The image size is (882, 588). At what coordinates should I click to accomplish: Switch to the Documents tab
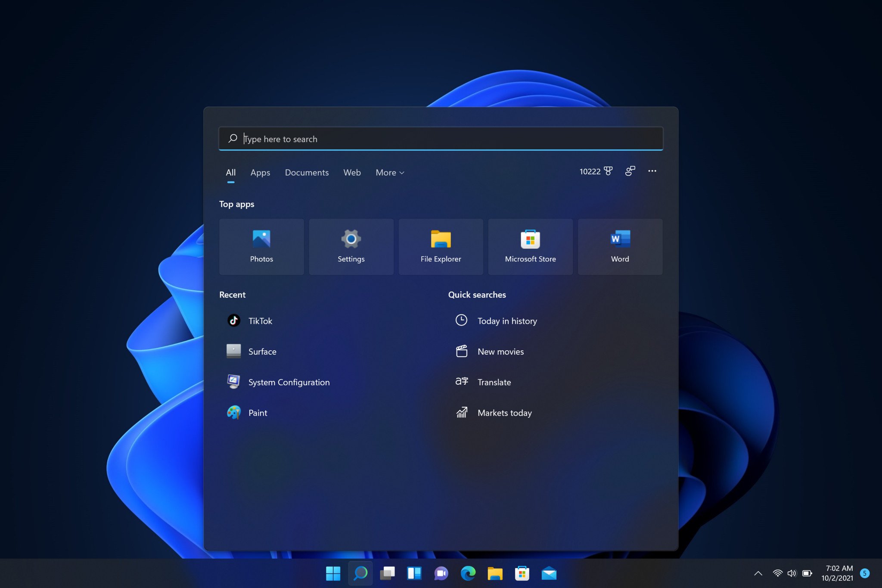click(307, 172)
